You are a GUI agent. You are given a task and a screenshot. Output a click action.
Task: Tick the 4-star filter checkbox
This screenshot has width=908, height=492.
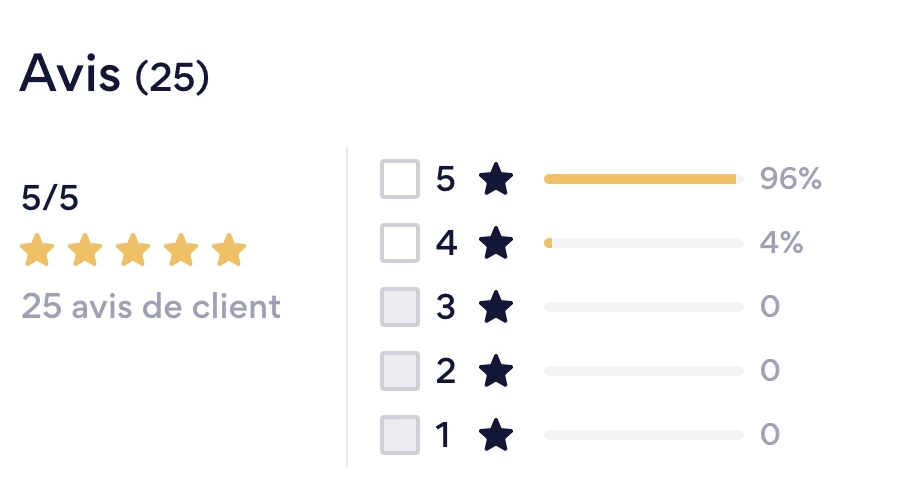coord(400,243)
